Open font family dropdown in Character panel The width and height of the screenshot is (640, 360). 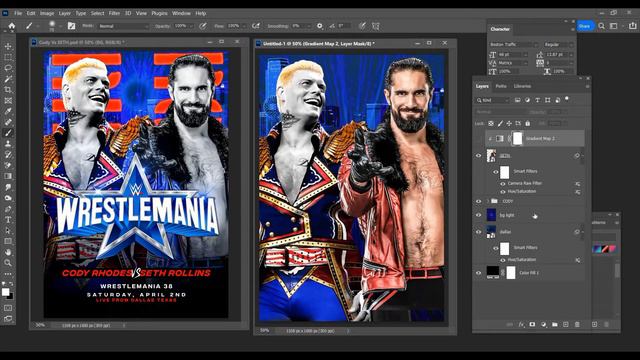(x=514, y=44)
